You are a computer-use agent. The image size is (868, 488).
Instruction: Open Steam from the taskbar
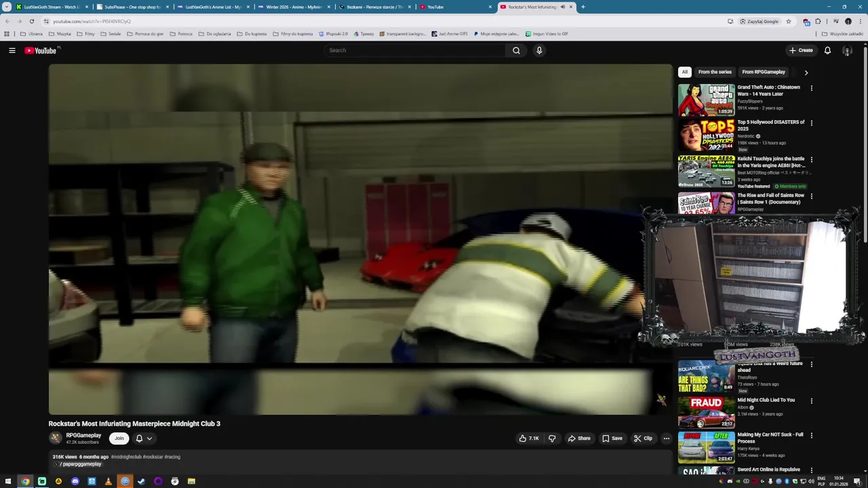coord(142,481)
